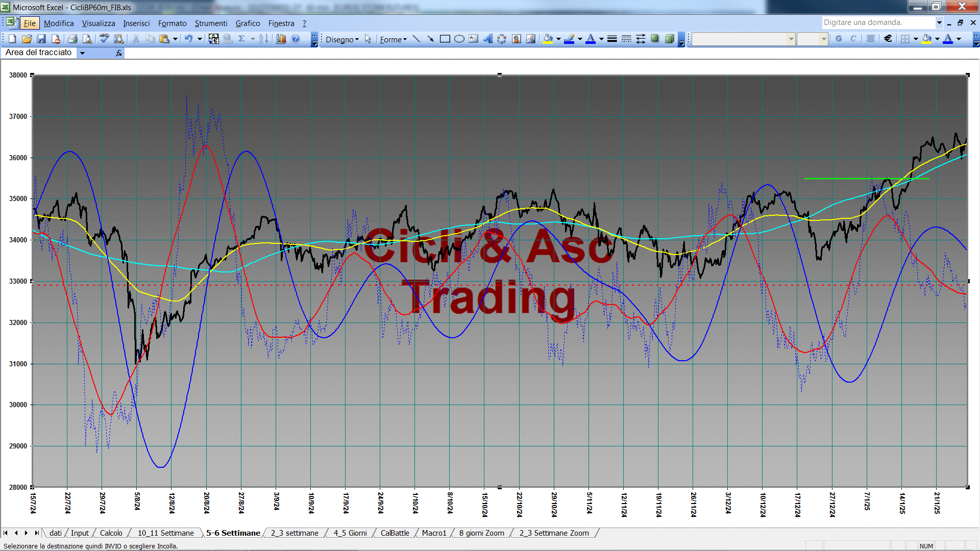Image resolution: width=980 pixels, height=551 pixels.
Task: Open Excel Help question mark icon
Action: (x=296, y=39)
